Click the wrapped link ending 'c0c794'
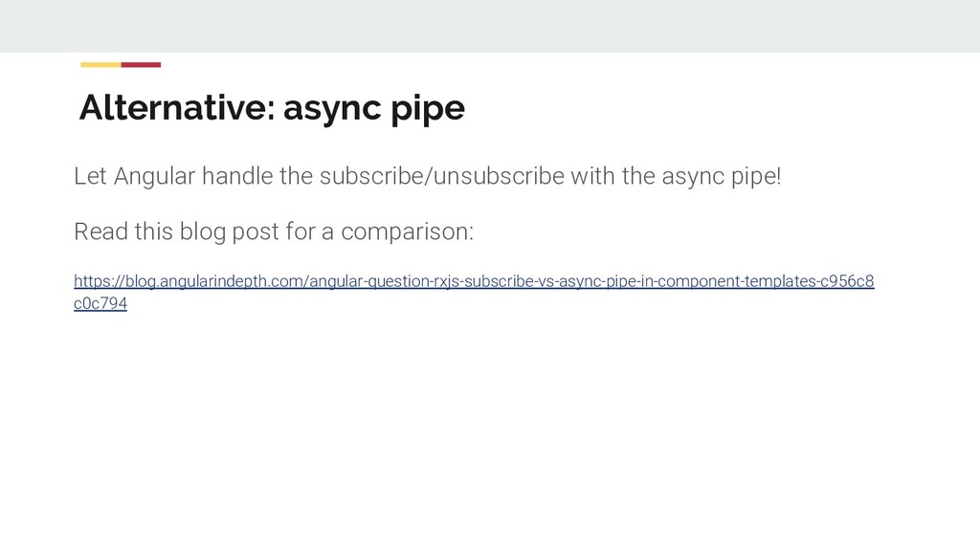The width and height of the screenshot is (980, 551). 100,303
